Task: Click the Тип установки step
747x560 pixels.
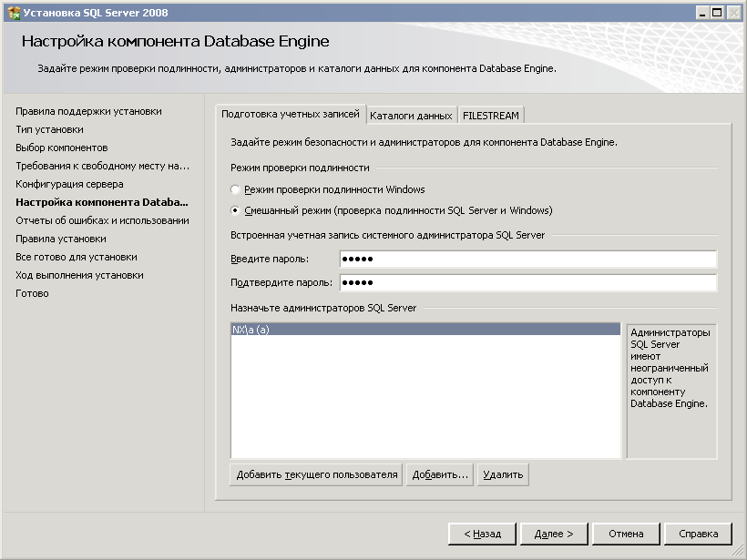Action: [49, 129]
